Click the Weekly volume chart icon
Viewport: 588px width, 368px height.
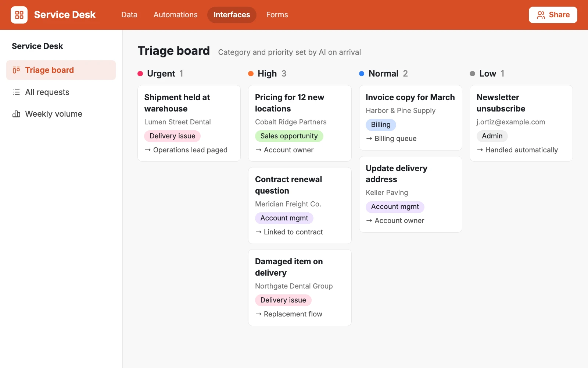16,114
